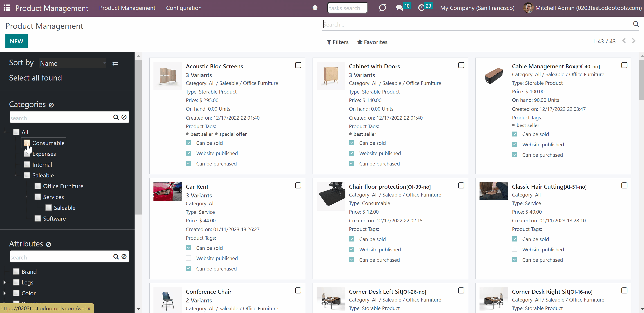644x313 pixels.
Task: Clear the Attributes search with the clear icon
Action: point(124,257)
